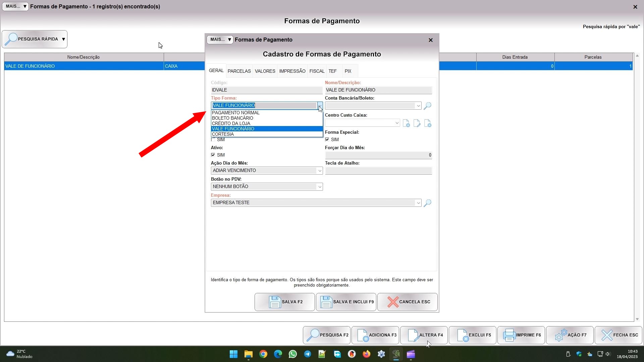Click the SALVA F2 button
The width and height of the screenshot is (644, 362).
pyautogui.click(x=284, y=302)
